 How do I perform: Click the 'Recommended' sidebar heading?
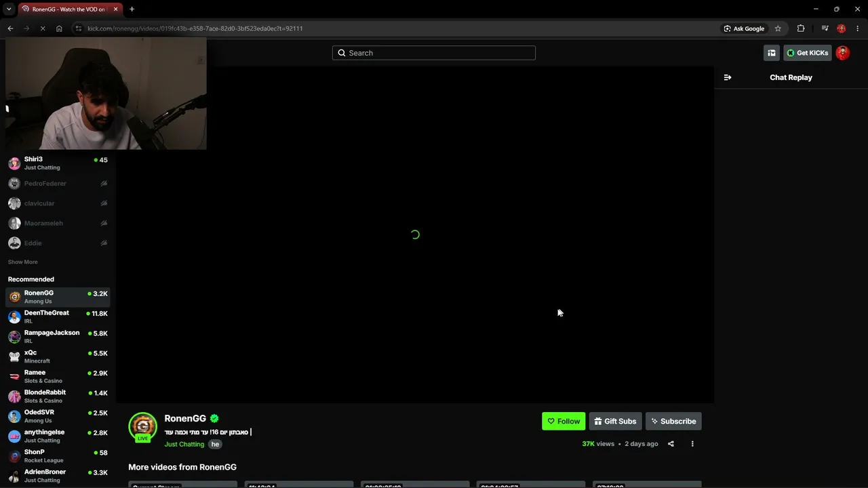pyautogui.click(x=31, y=279)
